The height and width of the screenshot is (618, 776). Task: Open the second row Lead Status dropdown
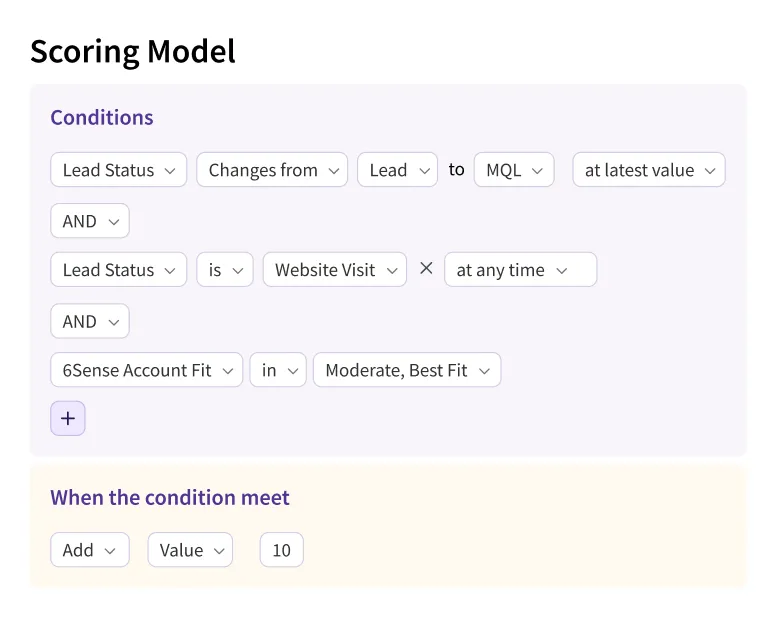point(118,270)
